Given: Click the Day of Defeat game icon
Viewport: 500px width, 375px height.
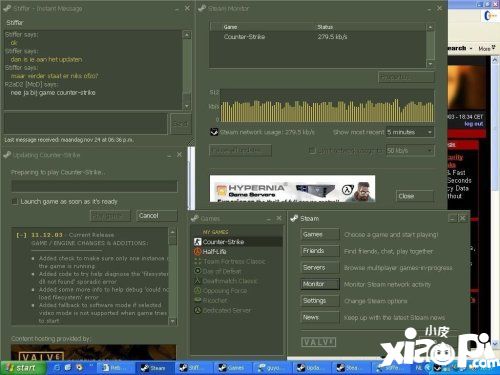Looking at the screenshot, I should tap(197, 271).
